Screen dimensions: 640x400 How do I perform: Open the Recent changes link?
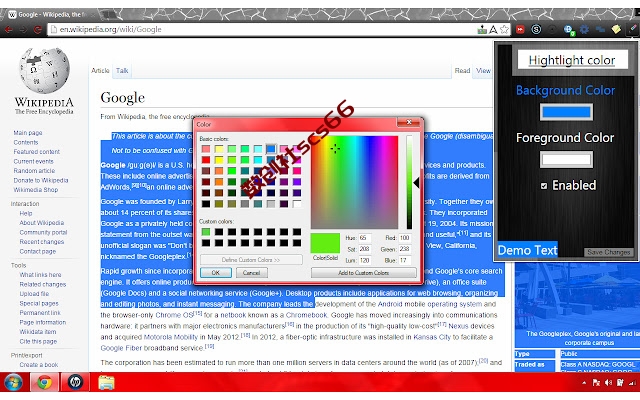click(x=42, y=242)
